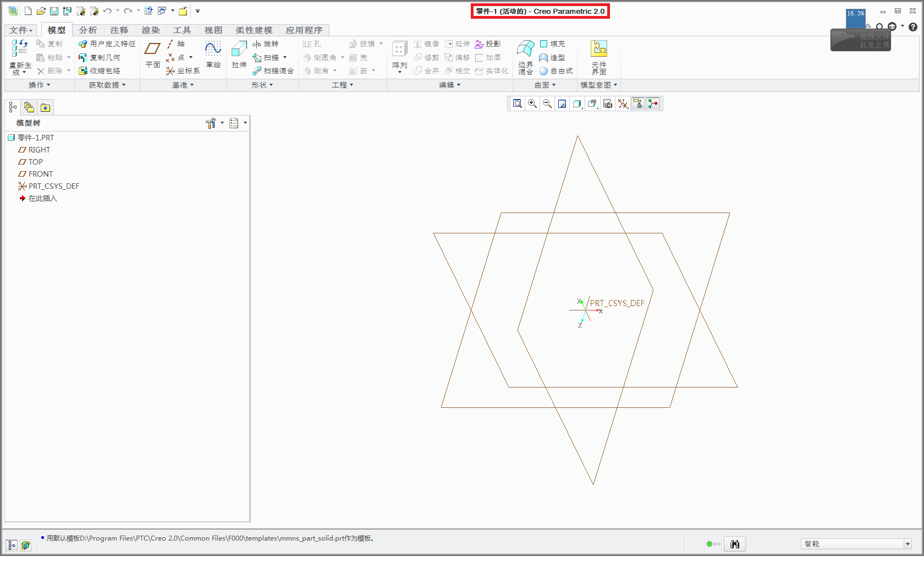Switch to the 柔性建模 tab
Viewport: 924px width, 578px height.
[x=254, y=30]
